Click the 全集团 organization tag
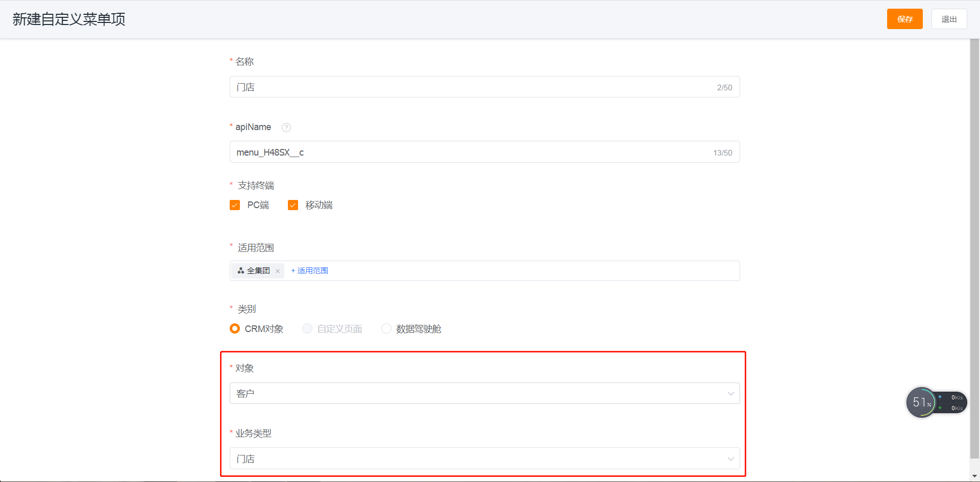 pyautogui.click(x=258, y=271)
